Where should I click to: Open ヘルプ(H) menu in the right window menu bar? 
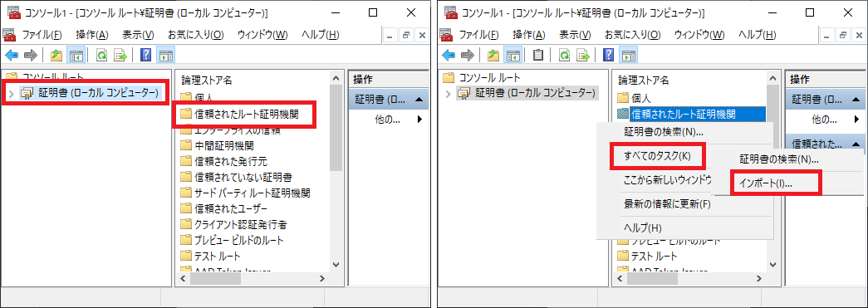[x=757, y=35]
